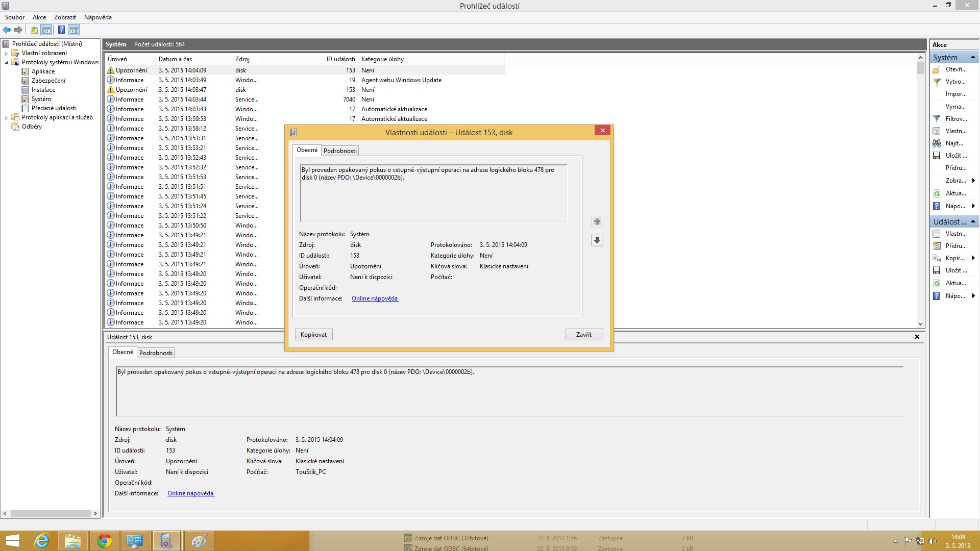The height and width of the screenshot is (551, 980).
Task: Click the Zavřít button
Action: point(584,335)
